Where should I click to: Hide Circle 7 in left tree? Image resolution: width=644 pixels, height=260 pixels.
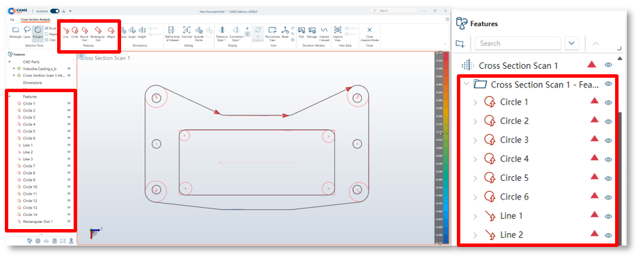point(69,166)
